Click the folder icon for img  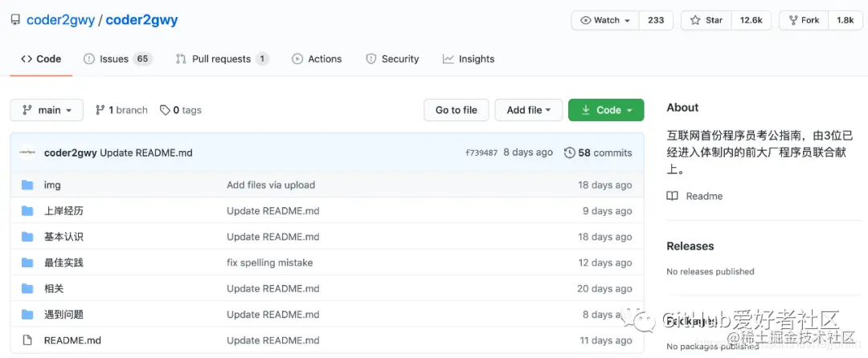click(27, 185)
